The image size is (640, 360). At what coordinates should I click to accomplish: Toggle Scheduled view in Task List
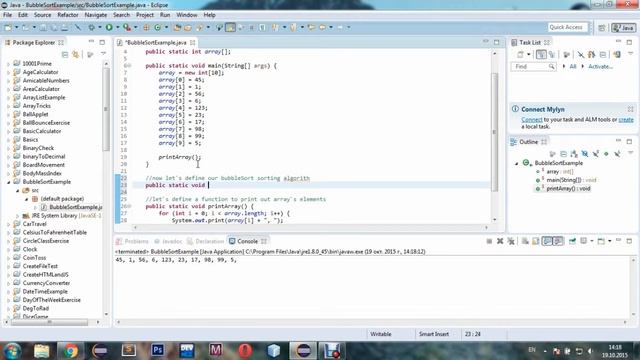552,54
